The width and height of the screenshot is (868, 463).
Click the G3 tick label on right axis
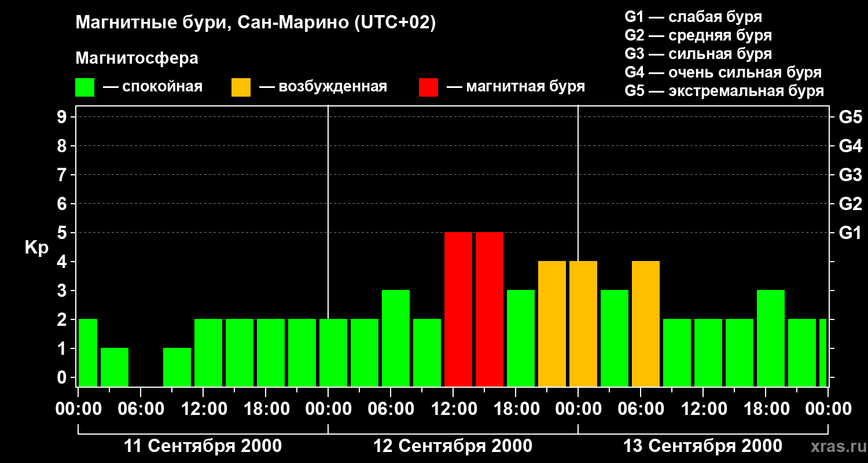click(x=850, y=175)
